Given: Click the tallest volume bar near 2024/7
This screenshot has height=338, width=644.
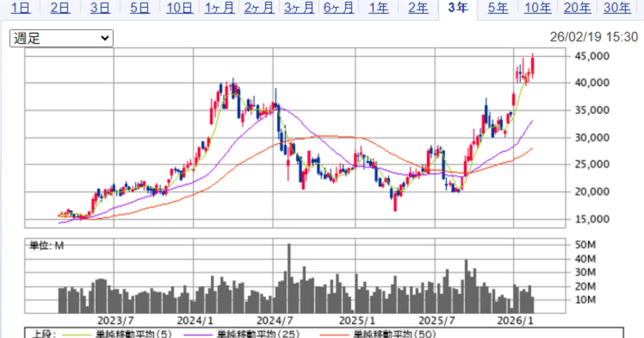Looking at the screenshot, I should pos(289,278).
